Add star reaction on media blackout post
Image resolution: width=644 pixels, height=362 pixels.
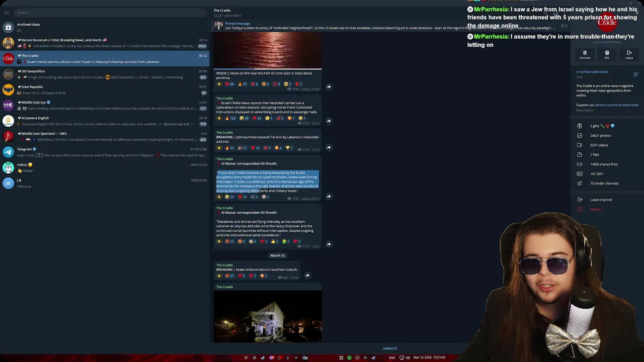coord(219,197)
